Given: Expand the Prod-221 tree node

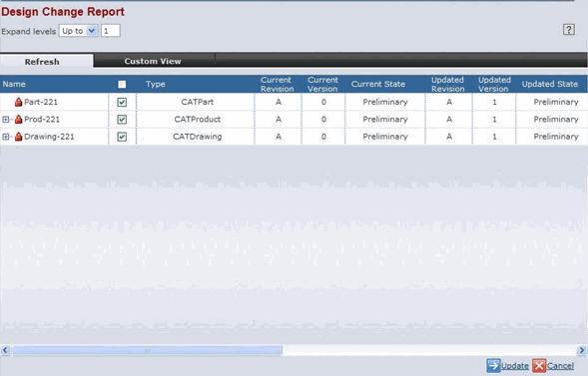Looking at the screenshot, I should click(x=6, y=120).
